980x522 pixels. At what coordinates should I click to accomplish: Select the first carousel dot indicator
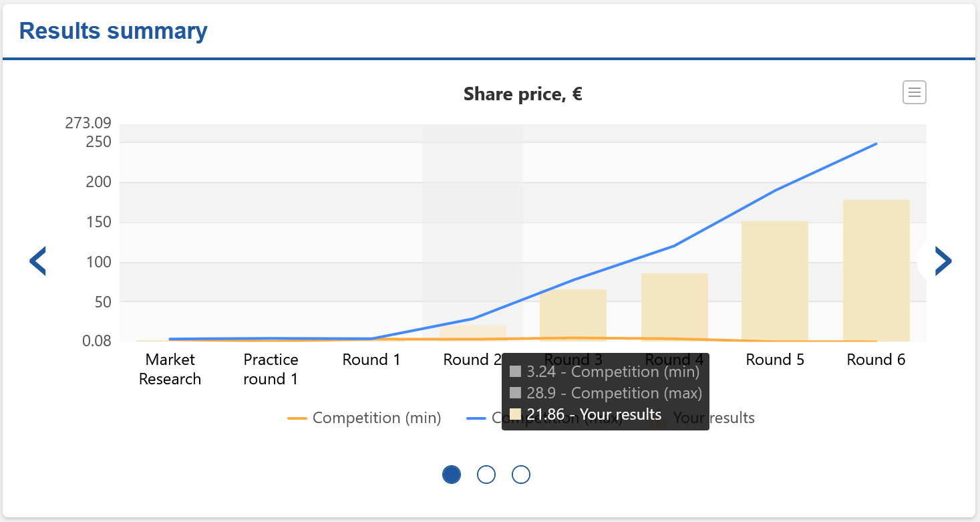(452, 475)
